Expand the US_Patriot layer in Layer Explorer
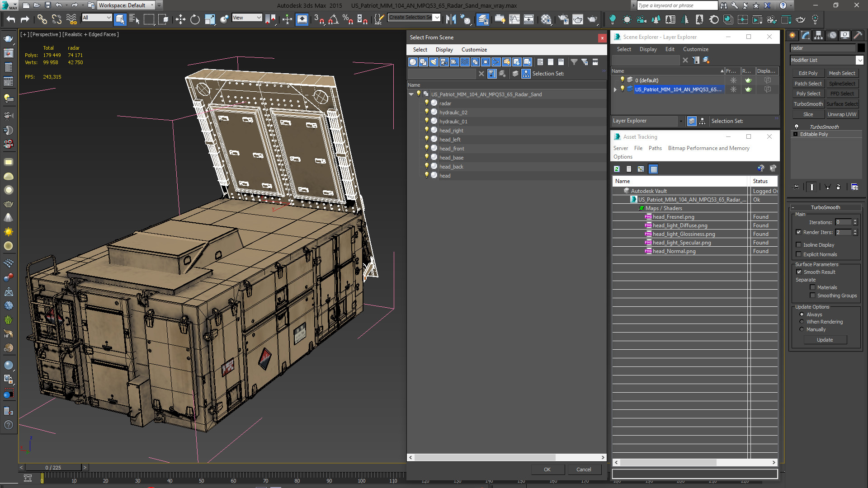 pos(615,89)
